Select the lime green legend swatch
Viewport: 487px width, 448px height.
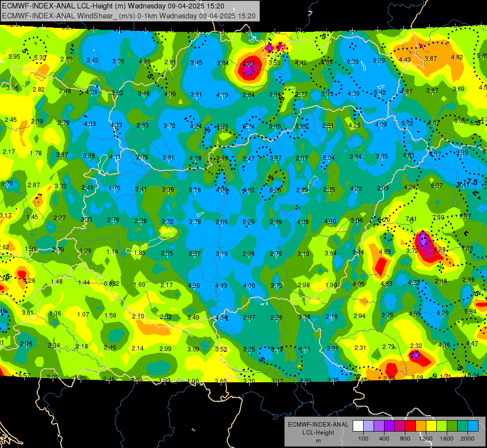pyautogui.click(x=442, y=426)
